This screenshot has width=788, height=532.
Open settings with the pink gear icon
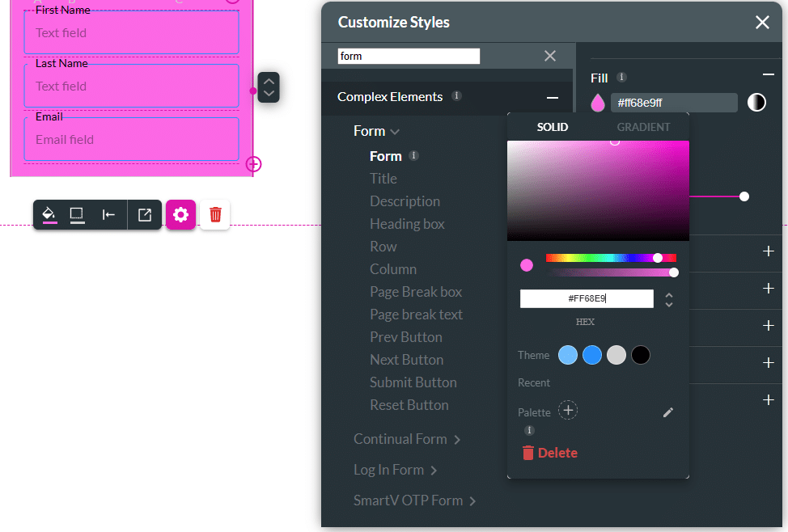(x=181, y=214)
